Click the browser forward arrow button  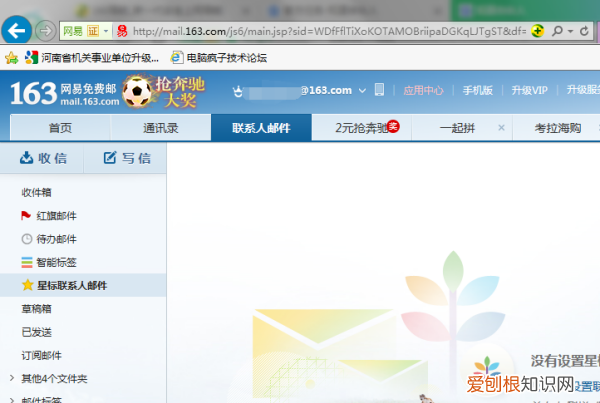(45, 30)
